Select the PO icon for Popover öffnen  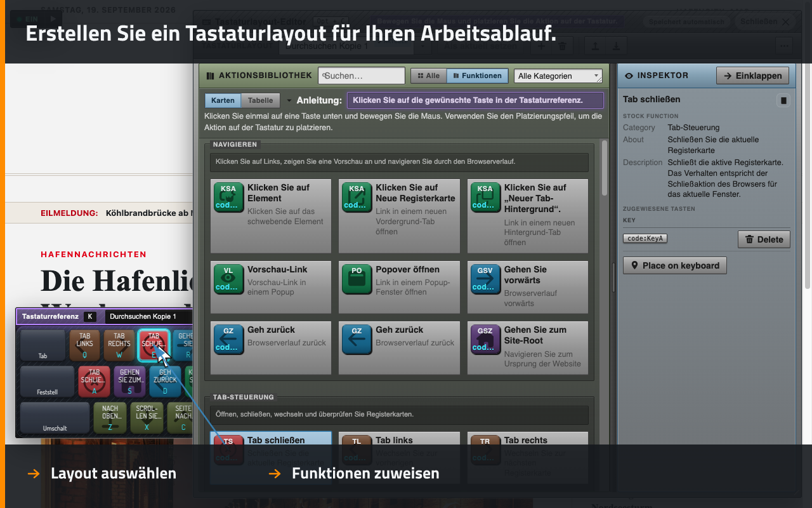(357, 279)
